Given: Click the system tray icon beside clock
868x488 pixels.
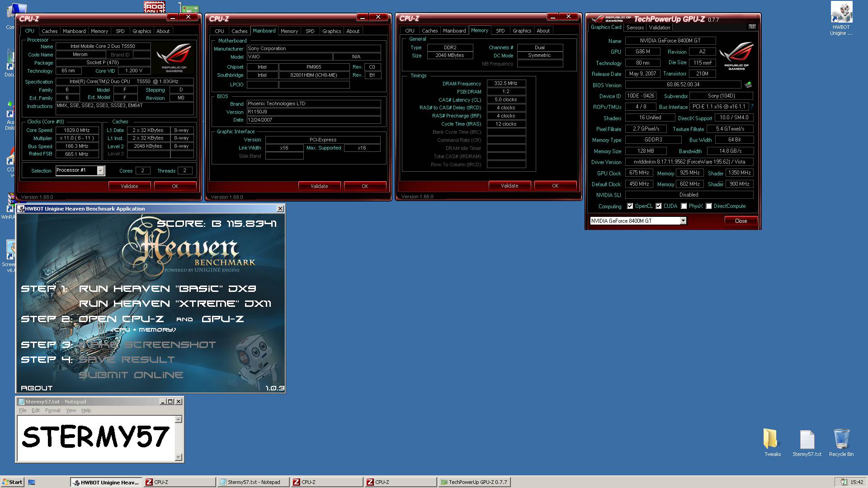Looking at the screenshot, I should pyautogui.click(x=844, y=482).
